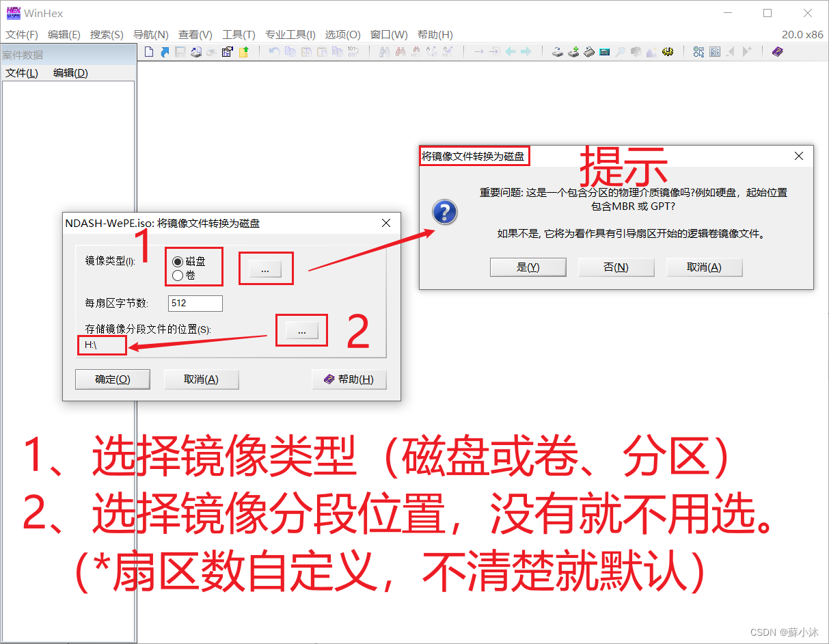
Task: Click the H:\ segment location path text
Action: coord(91,345)
